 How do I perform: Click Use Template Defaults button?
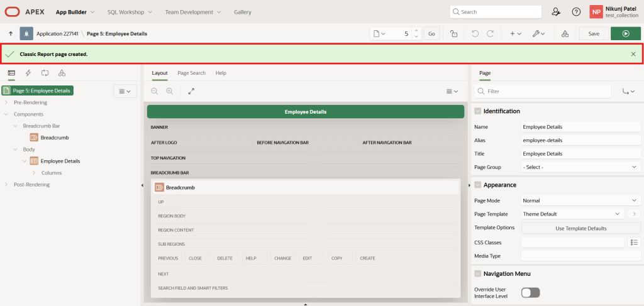580,228
